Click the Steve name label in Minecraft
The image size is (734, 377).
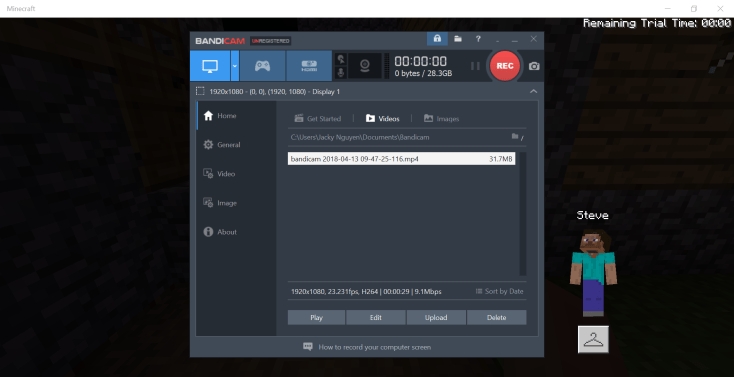pos(593,215)
